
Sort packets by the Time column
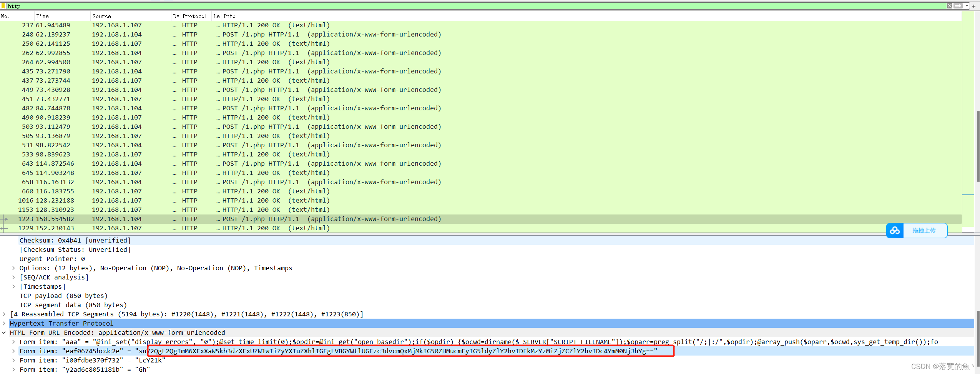pos(63,16)
